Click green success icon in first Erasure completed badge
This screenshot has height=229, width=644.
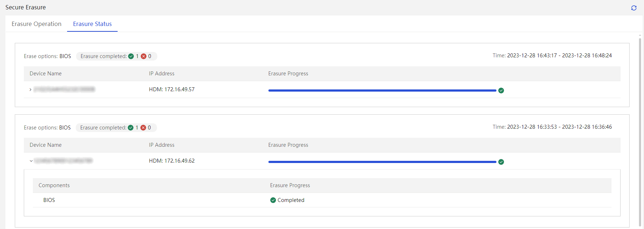pyautogui.click(x=131, y=56)
